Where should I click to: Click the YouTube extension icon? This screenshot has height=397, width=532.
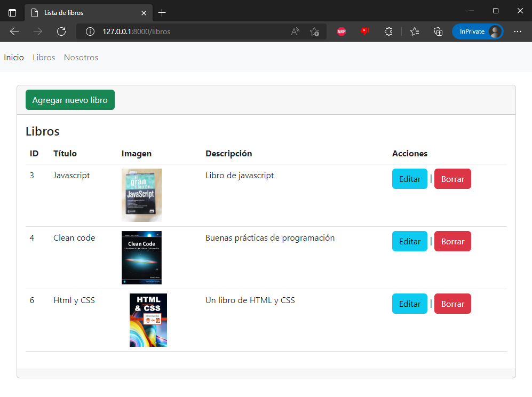365,31
